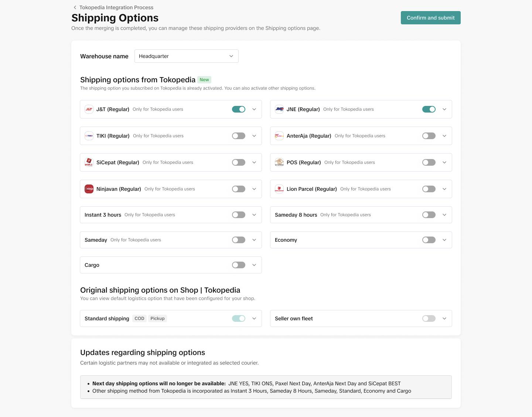The image size is (532, 417).
Task: Click the Lion Parcel courier logo icon
Action: tap(279, 189)
